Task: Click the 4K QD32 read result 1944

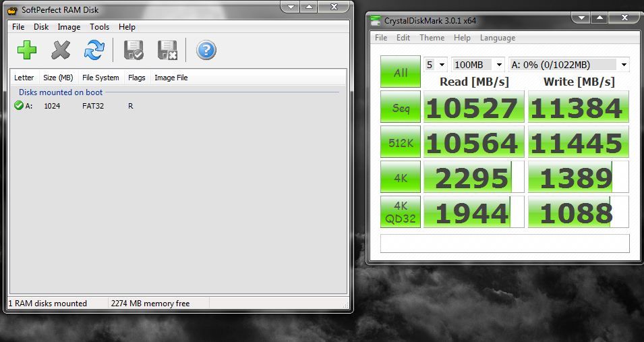Action: click(x=474, y=212)
